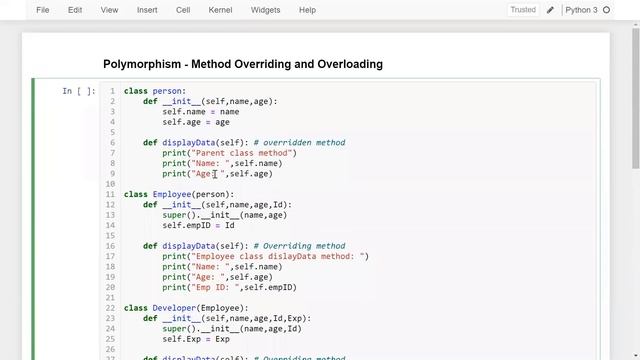Click the 'super().__init__(name,age)' line

pos(224,215)
